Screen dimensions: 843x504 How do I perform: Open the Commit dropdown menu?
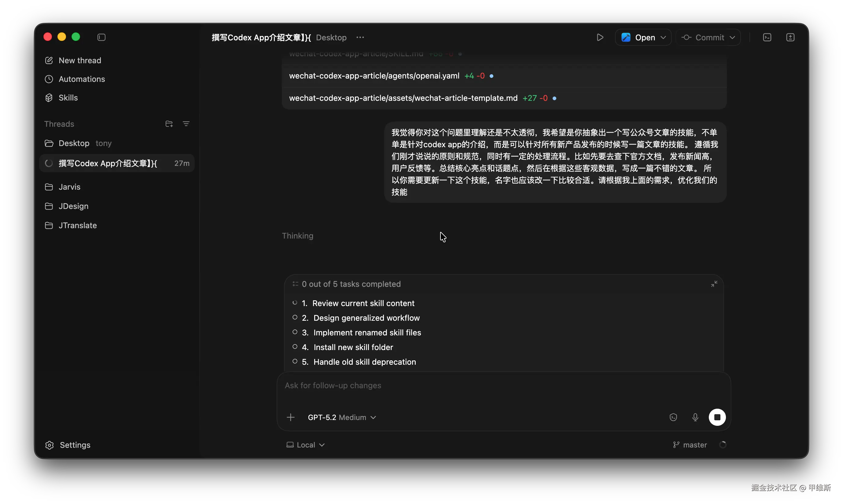click(732, 37)
